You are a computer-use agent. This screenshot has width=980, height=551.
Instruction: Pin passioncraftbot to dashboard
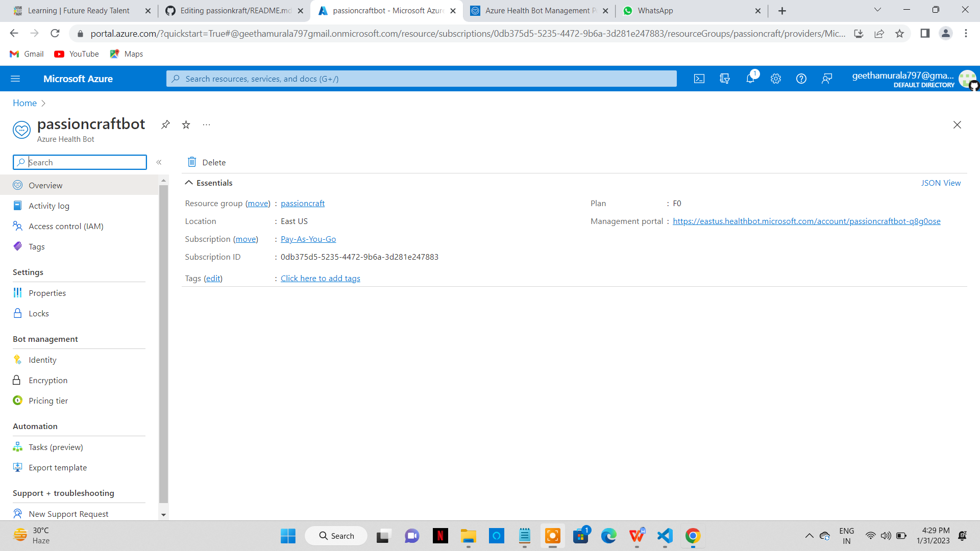[165, 124]
